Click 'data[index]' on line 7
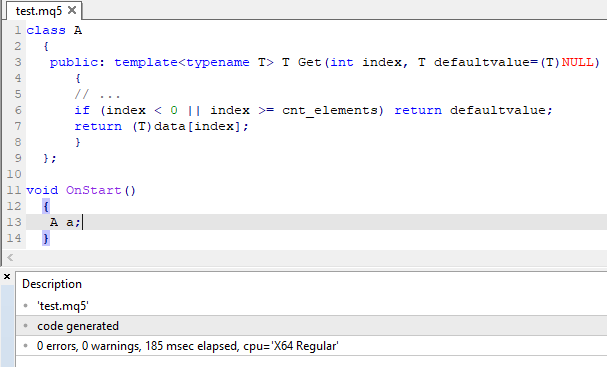 (197, 126)
